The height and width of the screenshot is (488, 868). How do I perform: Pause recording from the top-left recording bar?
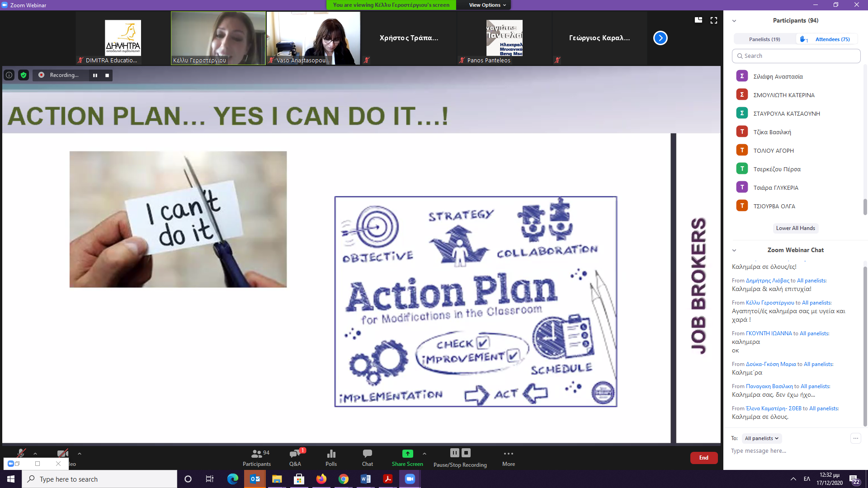tap(95, 75)
